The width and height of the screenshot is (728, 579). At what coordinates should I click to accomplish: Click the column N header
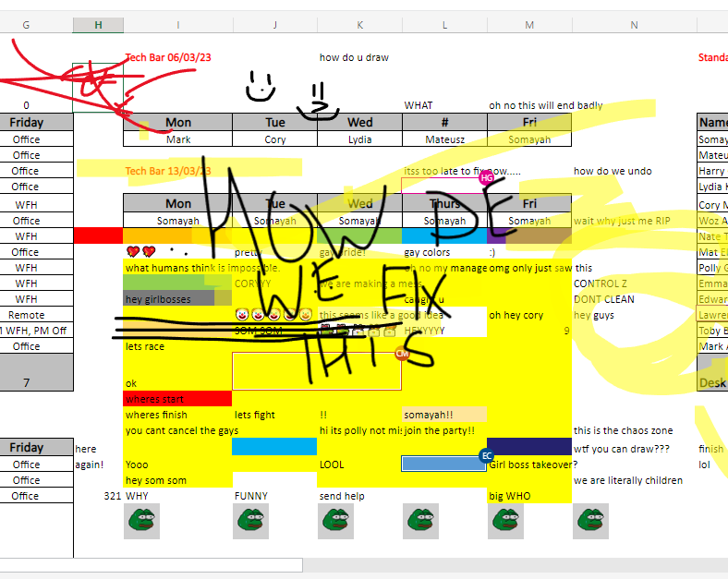tap(634, 25)
